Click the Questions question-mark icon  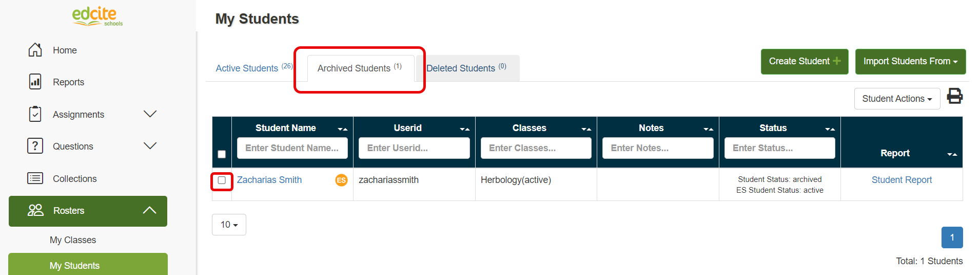(35, 146)
